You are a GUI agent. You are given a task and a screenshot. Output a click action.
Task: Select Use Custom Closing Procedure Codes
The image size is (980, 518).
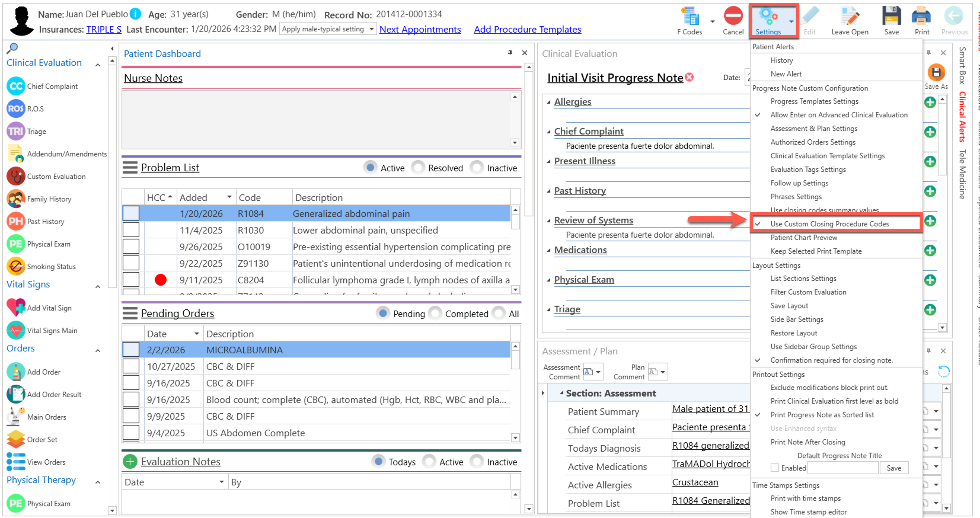[x=829, y=224]
